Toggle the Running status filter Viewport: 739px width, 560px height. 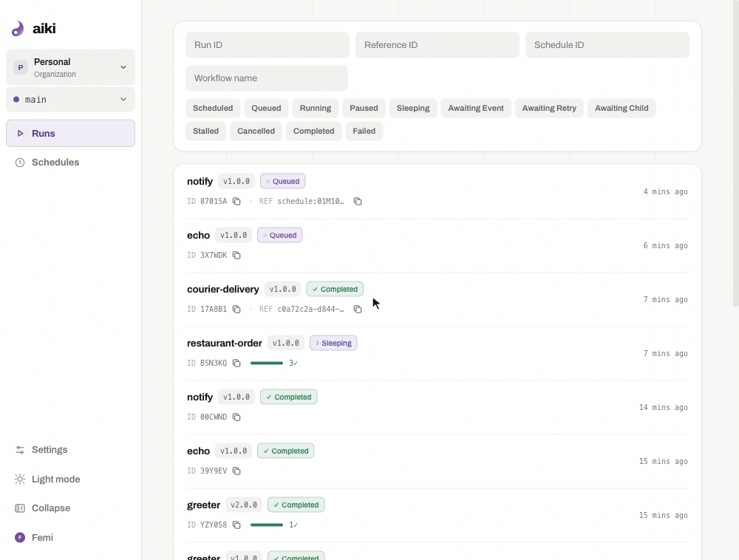(316, 109)
